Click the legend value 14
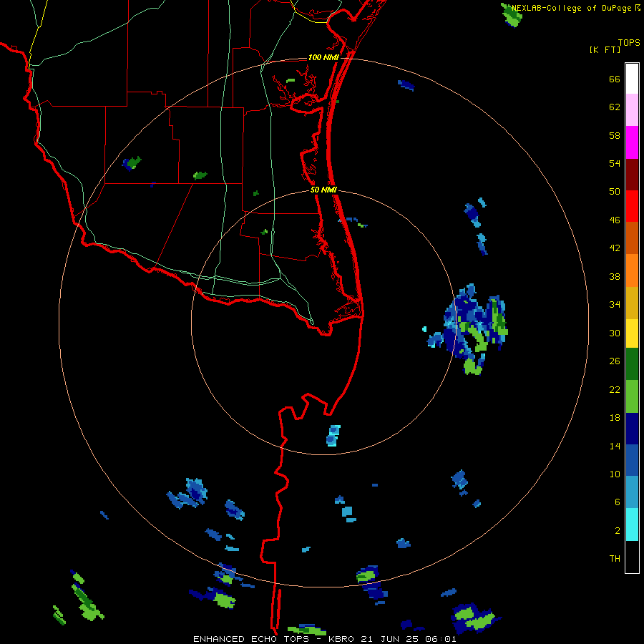Screen dimensions: 644x644 click(x=615, y=446)
